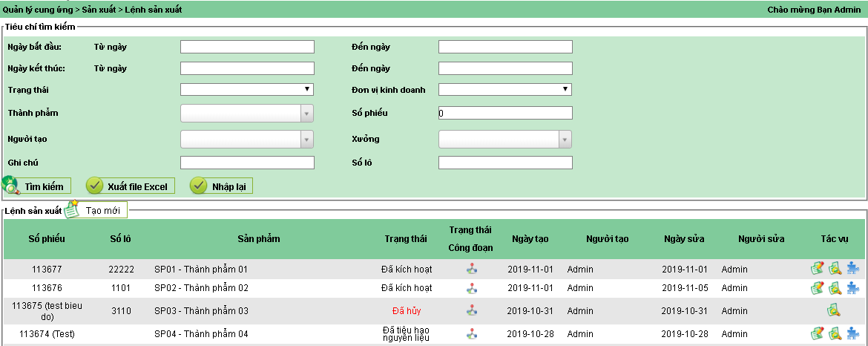Viewport: 868px width, 346px height.
Task: Click SP04 - Thành phẩm 04 product
Action: (202, 334)
